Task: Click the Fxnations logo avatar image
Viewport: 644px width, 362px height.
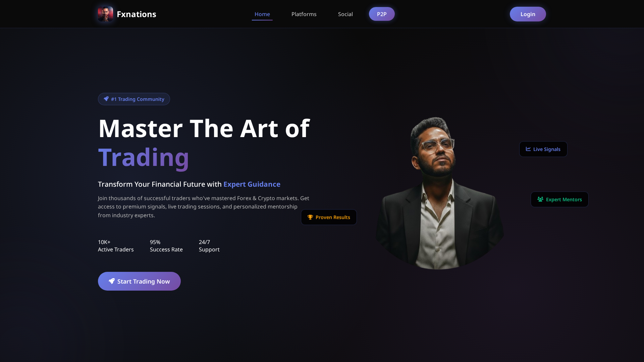Action: (105, 14)
